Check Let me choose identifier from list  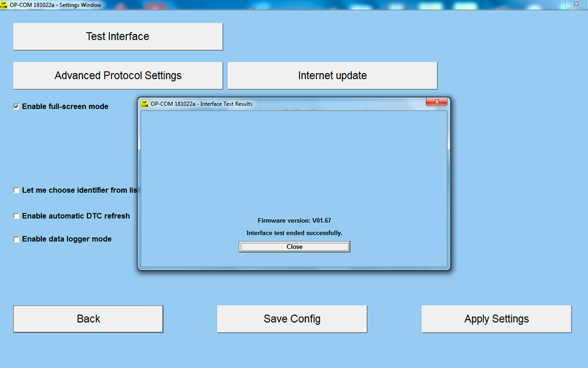tap(16, 190)
